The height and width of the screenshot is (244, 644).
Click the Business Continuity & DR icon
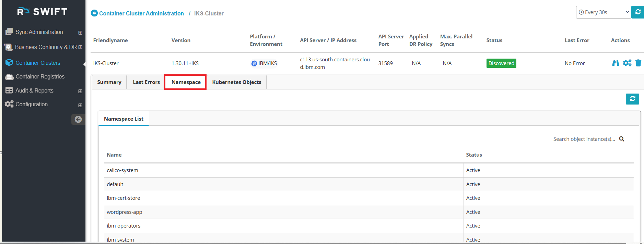pos(9,47)
